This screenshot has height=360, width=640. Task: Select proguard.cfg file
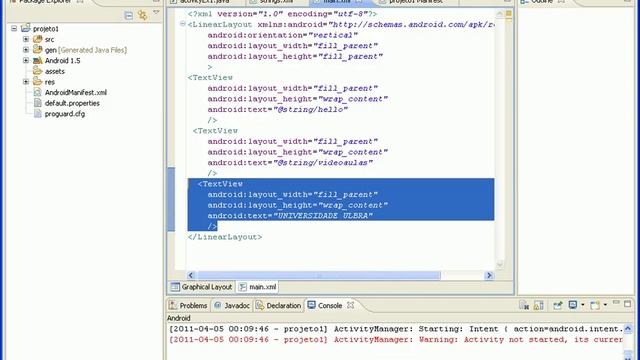click(x=65, y=113)
